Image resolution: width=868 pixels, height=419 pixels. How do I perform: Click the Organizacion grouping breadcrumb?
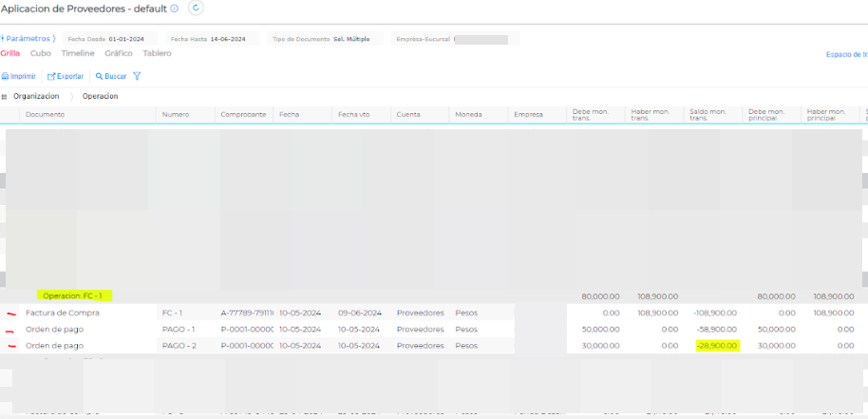[x=36, y=97]
